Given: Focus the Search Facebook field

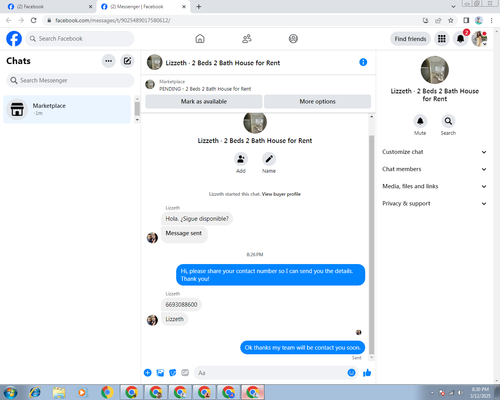Looking at the screenshot, I should click(x=80, y=39).
